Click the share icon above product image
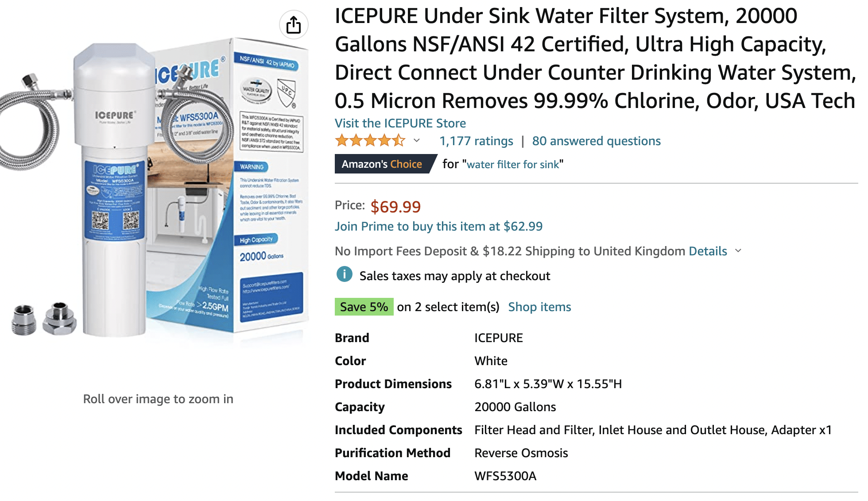 tap(294, 24)
